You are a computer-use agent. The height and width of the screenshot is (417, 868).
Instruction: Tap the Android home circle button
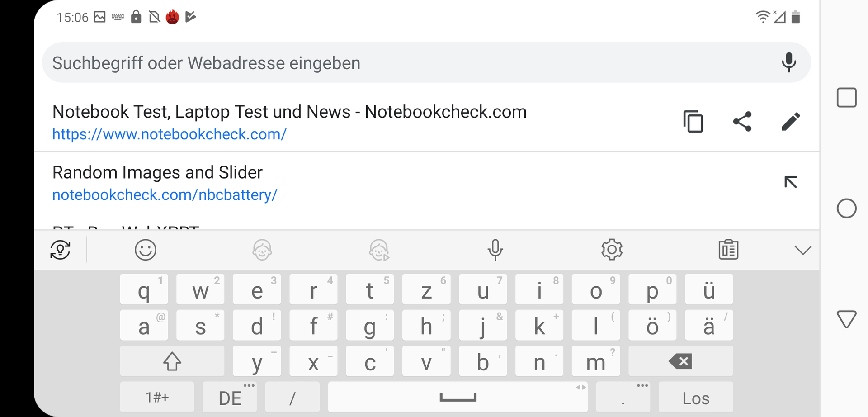point(846,208)
